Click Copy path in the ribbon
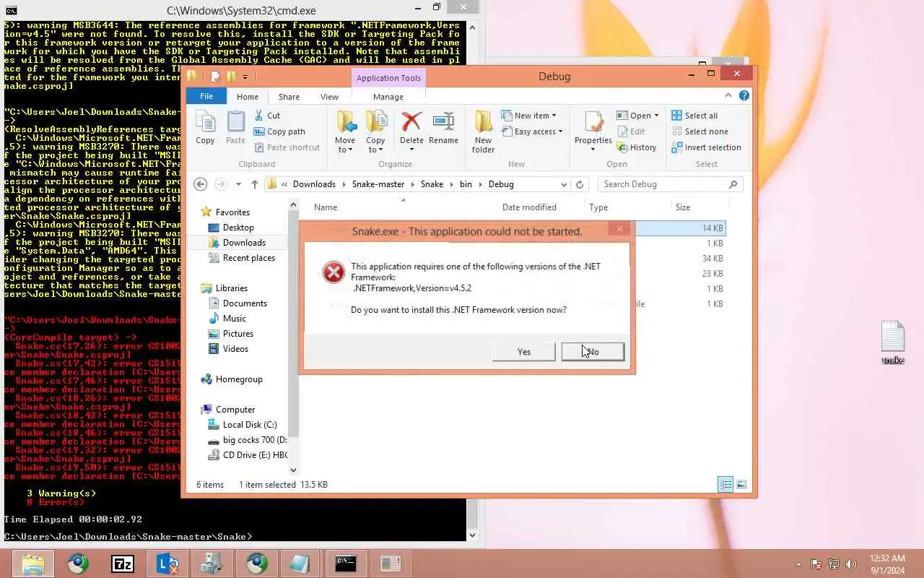924x578 pixels. click(279, 131)
